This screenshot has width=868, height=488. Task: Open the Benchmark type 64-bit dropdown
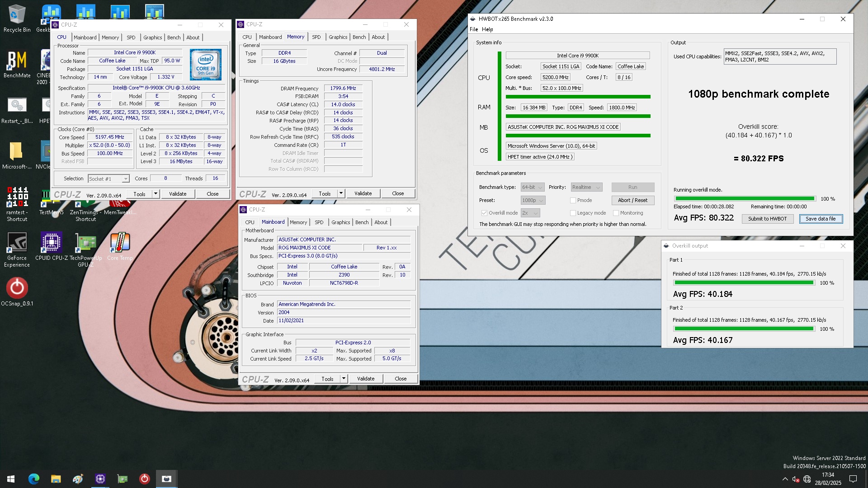533,187
